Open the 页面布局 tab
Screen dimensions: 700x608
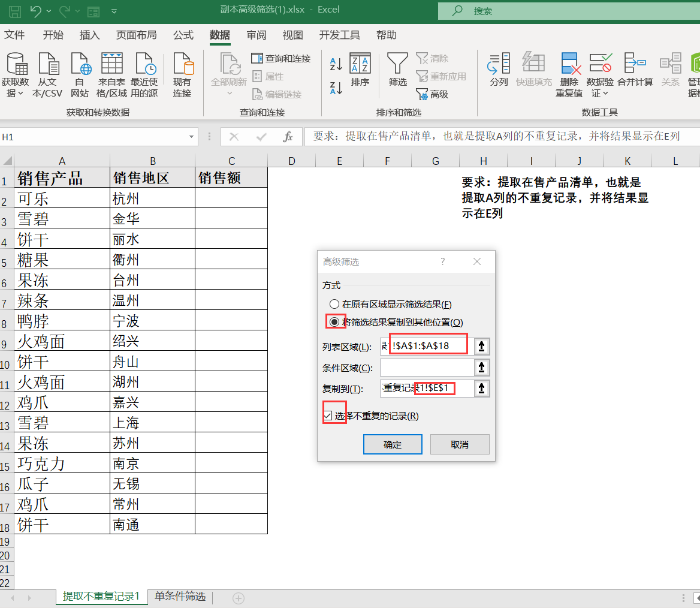(136, 35)
